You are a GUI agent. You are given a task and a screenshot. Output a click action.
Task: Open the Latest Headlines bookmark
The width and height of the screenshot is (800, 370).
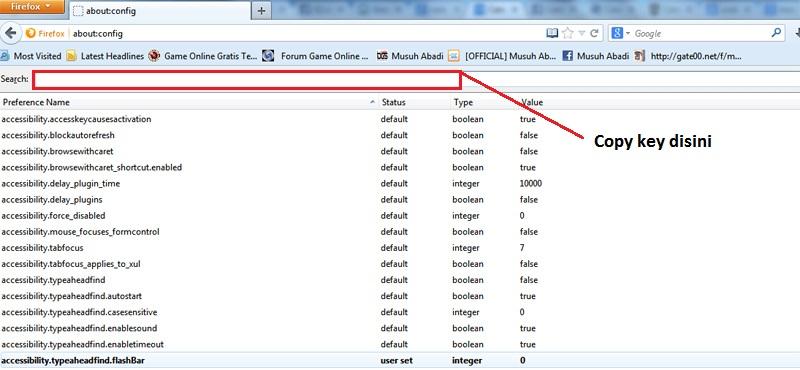click(x=106, y=56)
